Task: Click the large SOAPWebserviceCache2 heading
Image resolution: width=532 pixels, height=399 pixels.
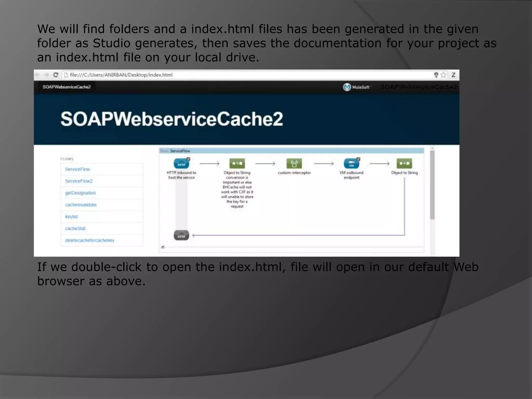Action: pos(172,119)
